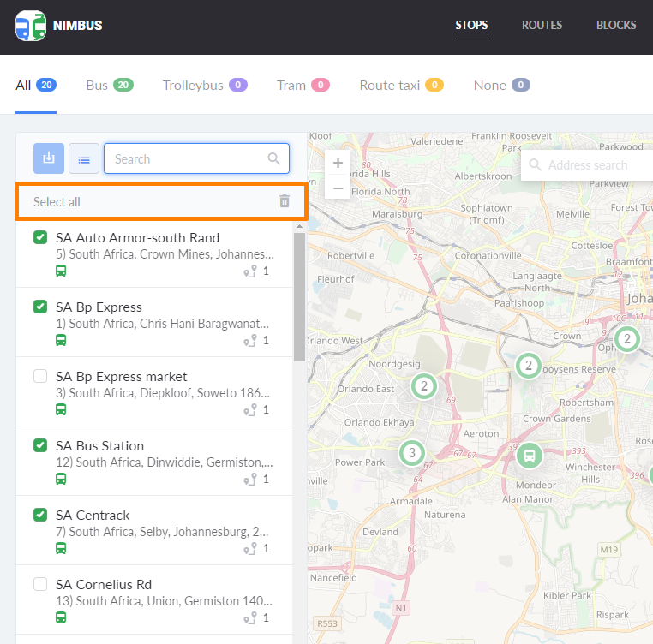
Task: Uncheck SA Auto Armor-south Rand checkbox
Action: pos(40,237)
